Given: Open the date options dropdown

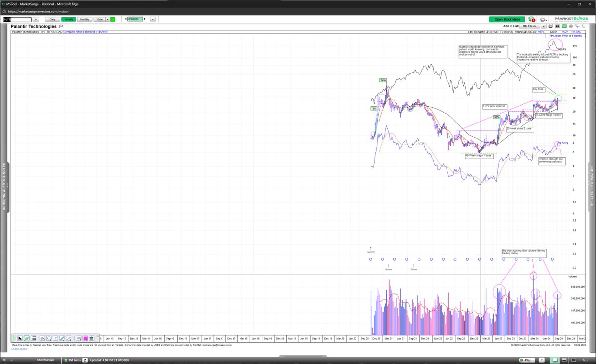Looking at the screenshot, I should pyautogui.click(x=153, y=19).
